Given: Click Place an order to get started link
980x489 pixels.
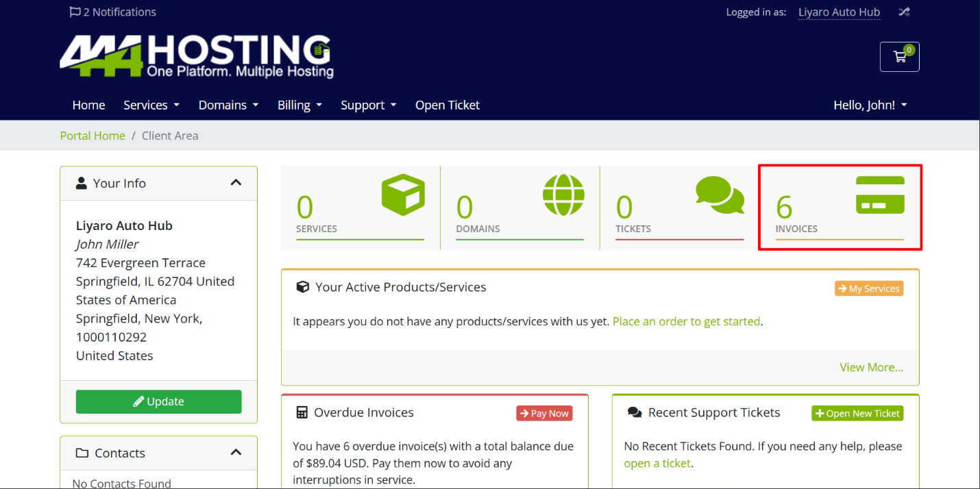Looking at the screenshot, I should (686, 321).
